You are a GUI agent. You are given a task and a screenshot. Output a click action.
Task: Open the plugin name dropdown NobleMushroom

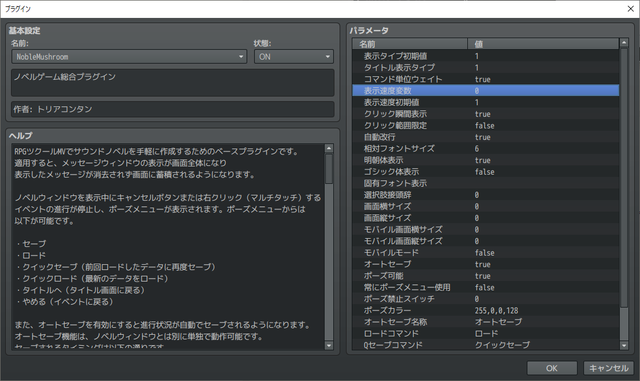point(129,56)
